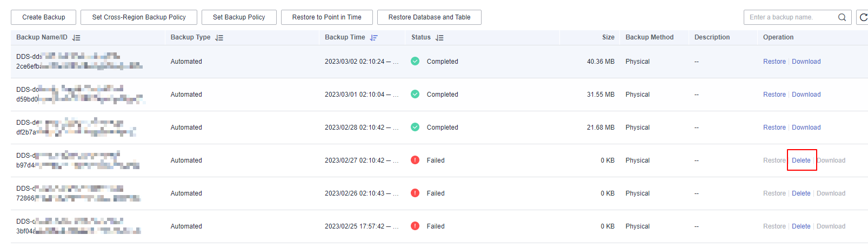The height and width of the screenshot is (248, 868).
Task: Click the Status column sort icon
Action: pyautogui.click(x=439, y=38)
